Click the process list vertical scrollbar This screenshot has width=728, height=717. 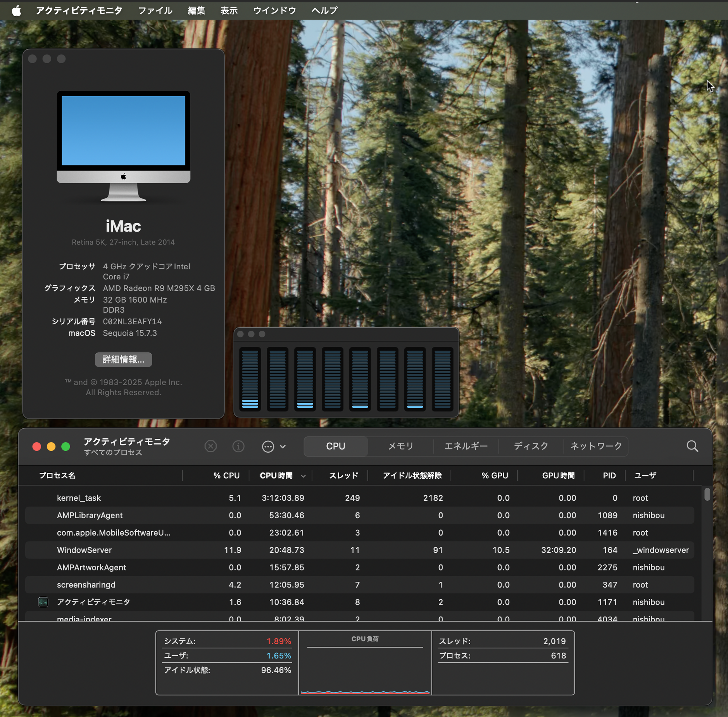(707, 494)
